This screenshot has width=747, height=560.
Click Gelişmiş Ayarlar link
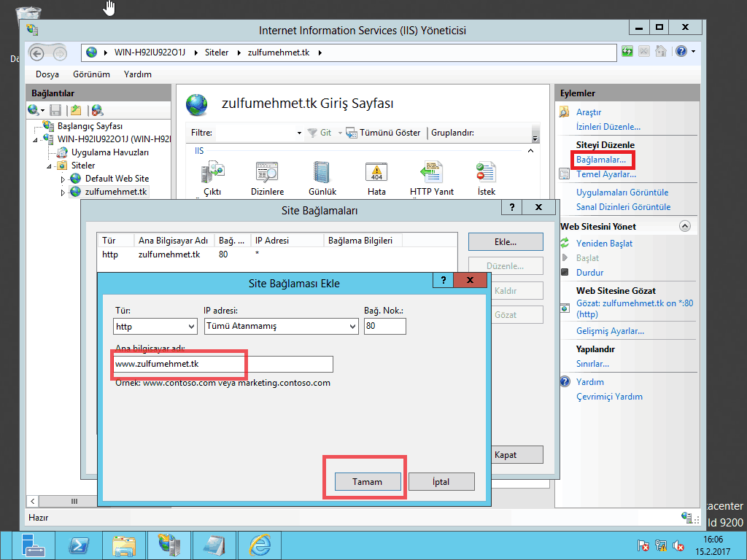[x=610, y=331]
